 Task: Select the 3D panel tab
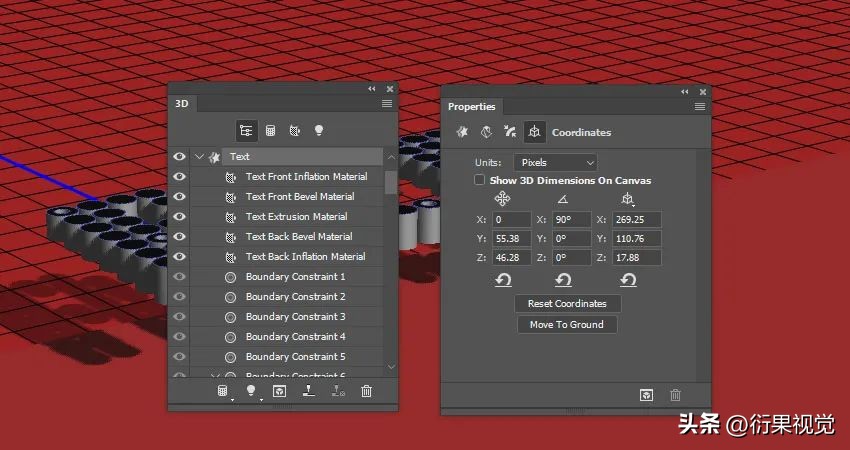click(182, 103)
